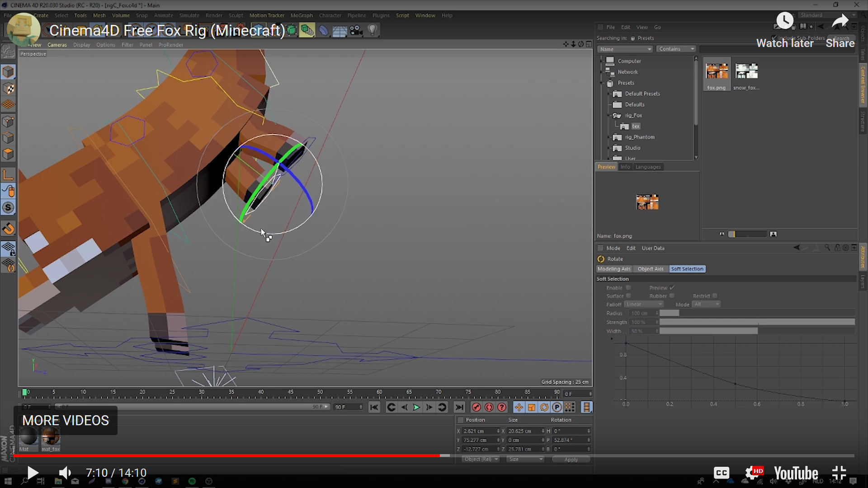This screenshot has height=488, width=868.
Task: Toggle the Rubber checkbox
Action: pyautogui.click(x=672, y=296)
